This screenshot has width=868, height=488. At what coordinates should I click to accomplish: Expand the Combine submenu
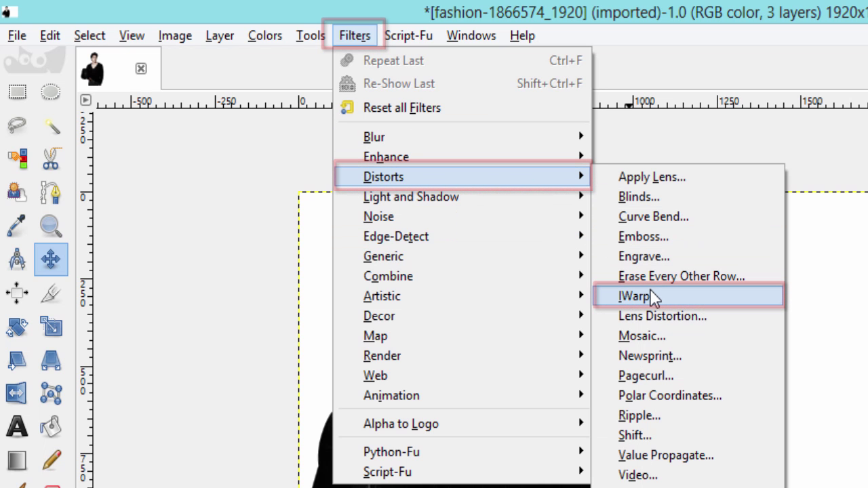pyautogui.click(x=463, y=276)
